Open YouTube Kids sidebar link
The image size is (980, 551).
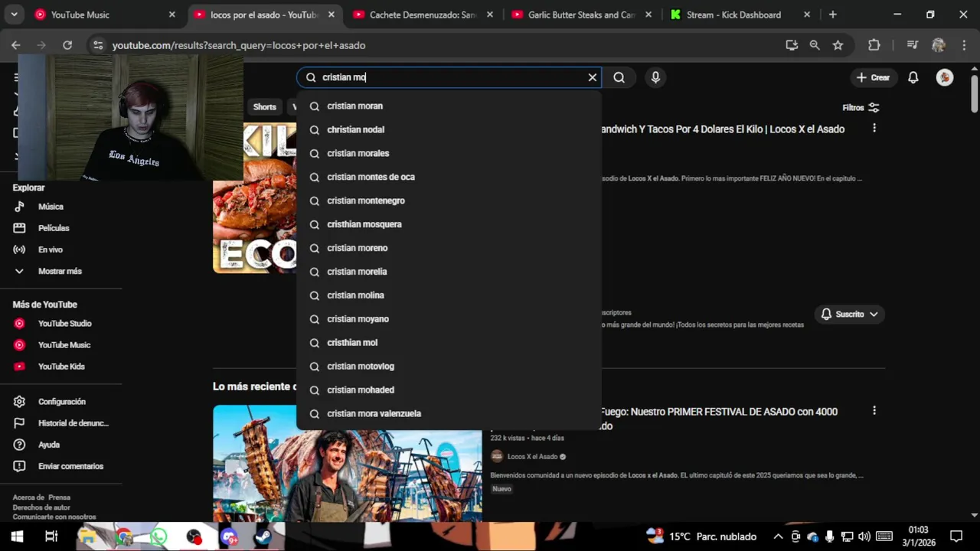(61, 367)
